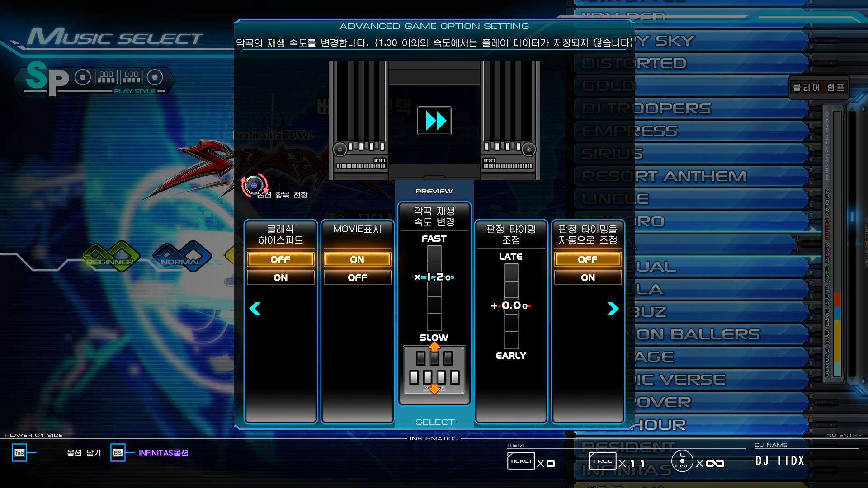Enable classic hi-speed with ON
This screenshot has height=488, width=868.
pyautogui.click(x=280, y=277)
